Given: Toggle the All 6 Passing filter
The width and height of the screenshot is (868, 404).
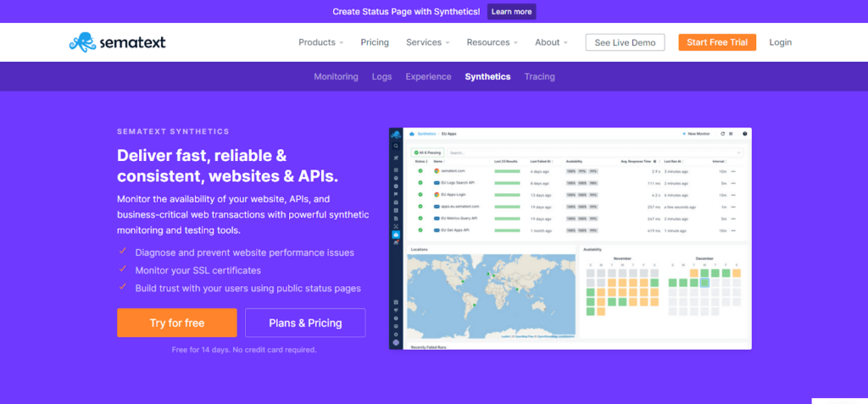Looking at the screenshot, I should pos(427,152).
